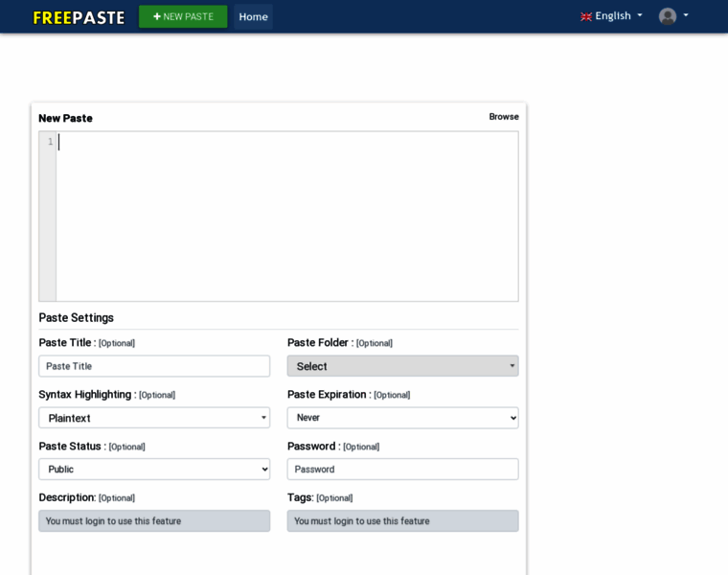Focus the Password input field

point(402,470)
